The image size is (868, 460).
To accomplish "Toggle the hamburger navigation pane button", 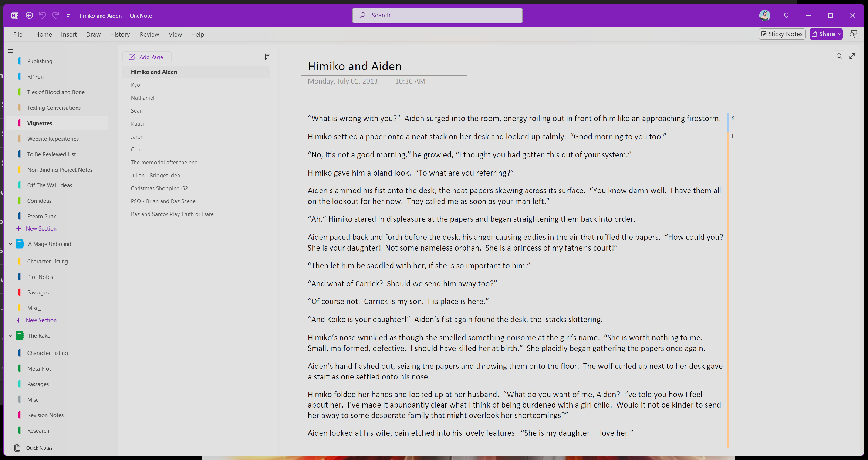I will [x=11, y=51].
